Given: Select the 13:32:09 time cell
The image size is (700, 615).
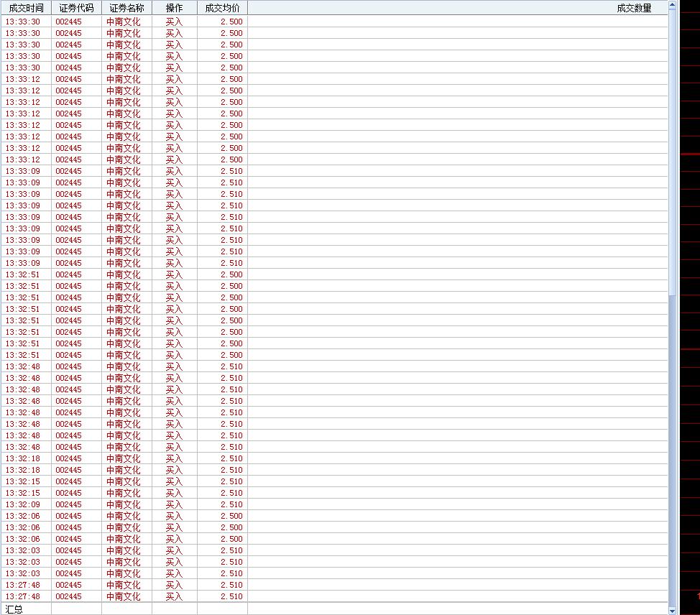Looking at the screenshot, I should tap(26, 504).
